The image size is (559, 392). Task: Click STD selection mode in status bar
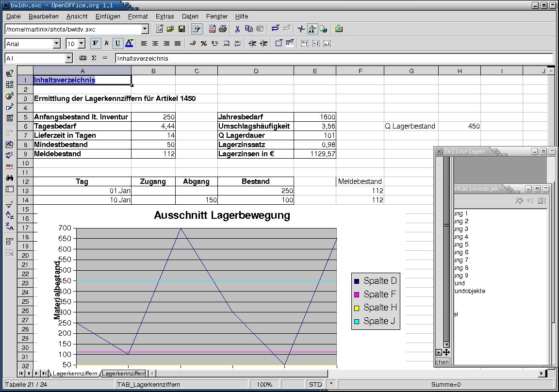point(315,385)
